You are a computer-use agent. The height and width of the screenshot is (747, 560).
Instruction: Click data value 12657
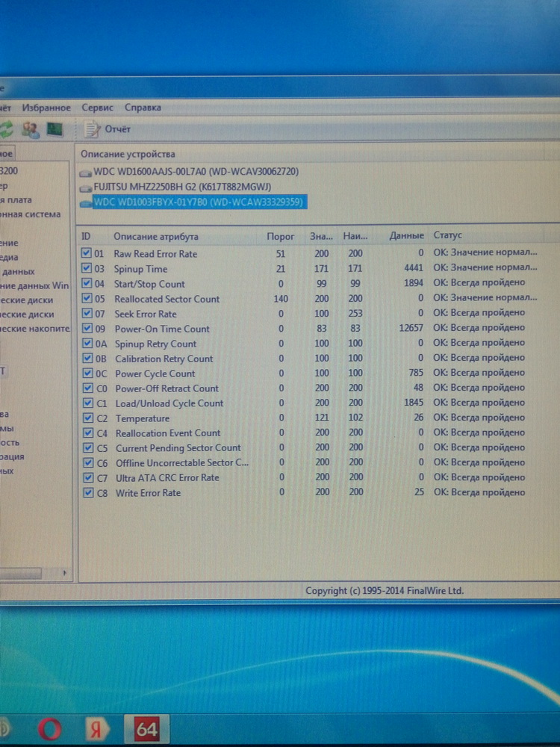click(x=411, y=328)
